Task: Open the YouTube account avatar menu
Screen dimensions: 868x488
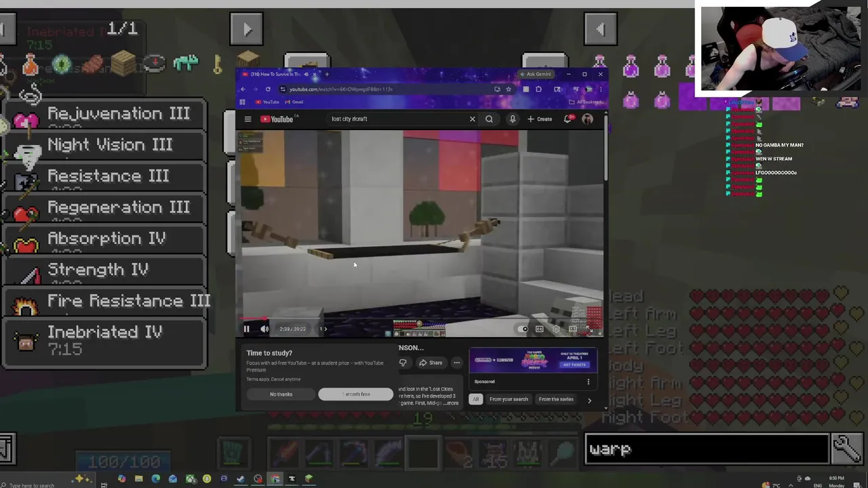Action: coord(587,119)
